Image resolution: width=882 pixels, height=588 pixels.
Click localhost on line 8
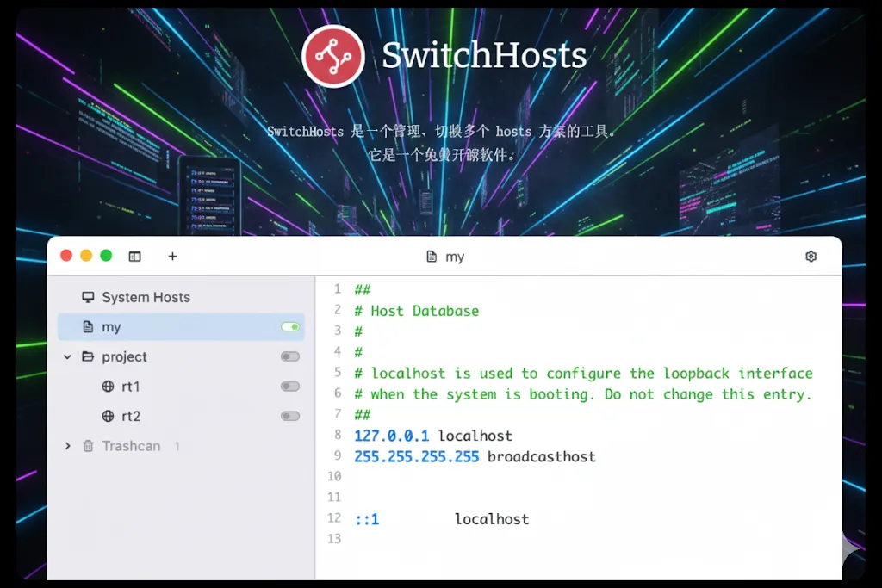(x=475, y=436)
